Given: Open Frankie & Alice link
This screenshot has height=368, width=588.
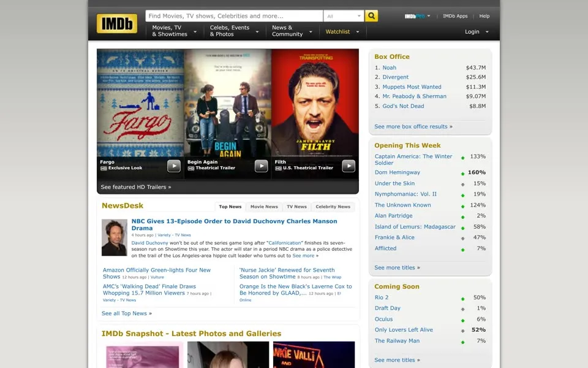Looking at the screenshot, I should pyautogui.click(x=394, y=237).
